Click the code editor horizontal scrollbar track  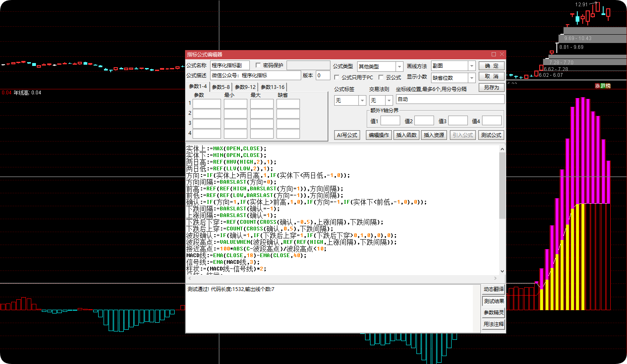[343, 278]
